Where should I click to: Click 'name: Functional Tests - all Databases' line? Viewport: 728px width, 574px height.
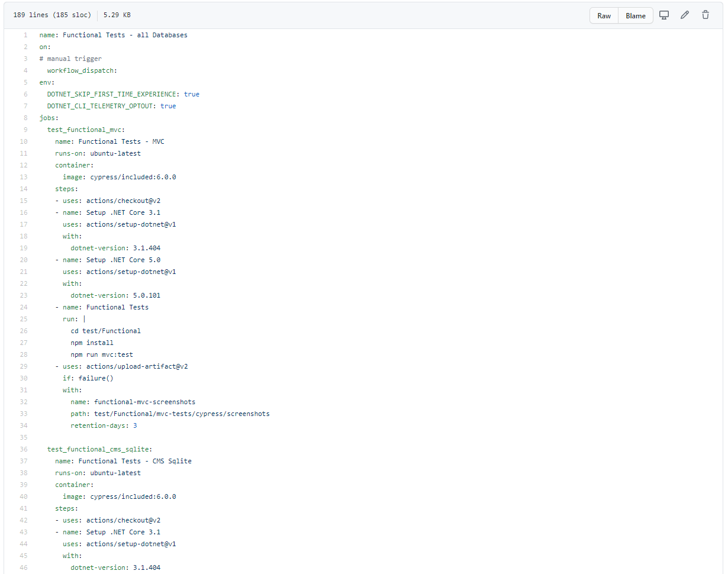tap(114, 35)
